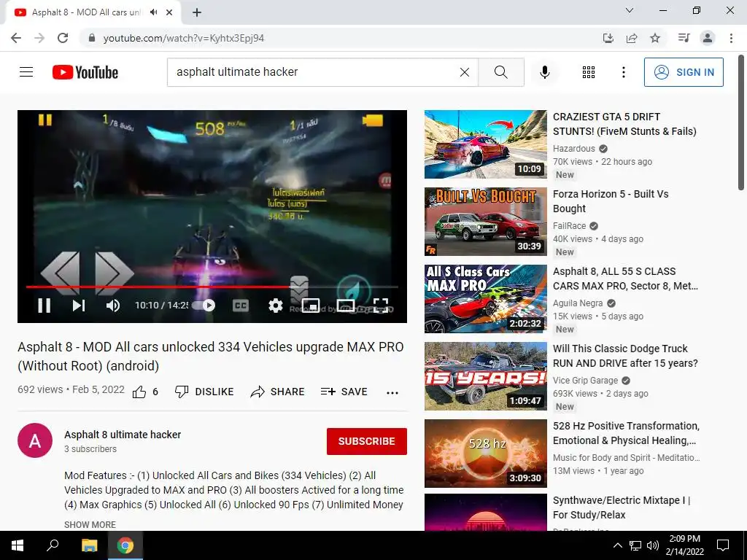The height and width of the screenshot is (560, 747).
Task: Open the YouTube apps grid
Action: click(x=589, y=72)
